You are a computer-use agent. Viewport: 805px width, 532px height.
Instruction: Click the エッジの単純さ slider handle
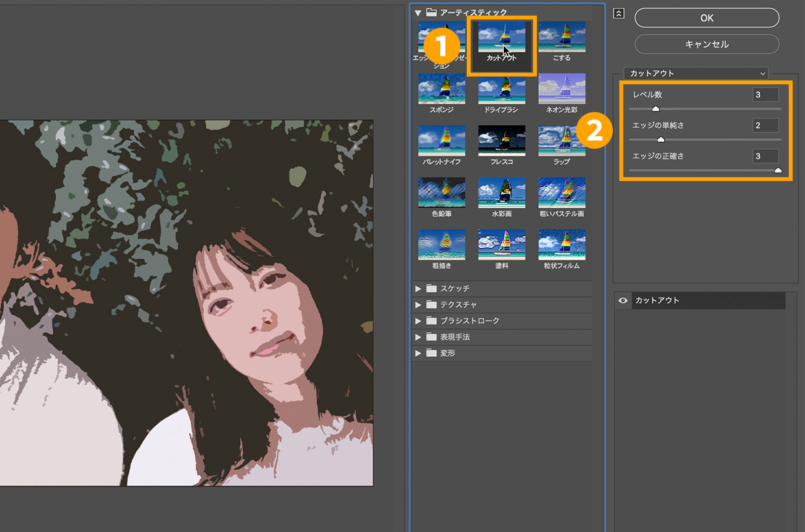tap(661, 139)
